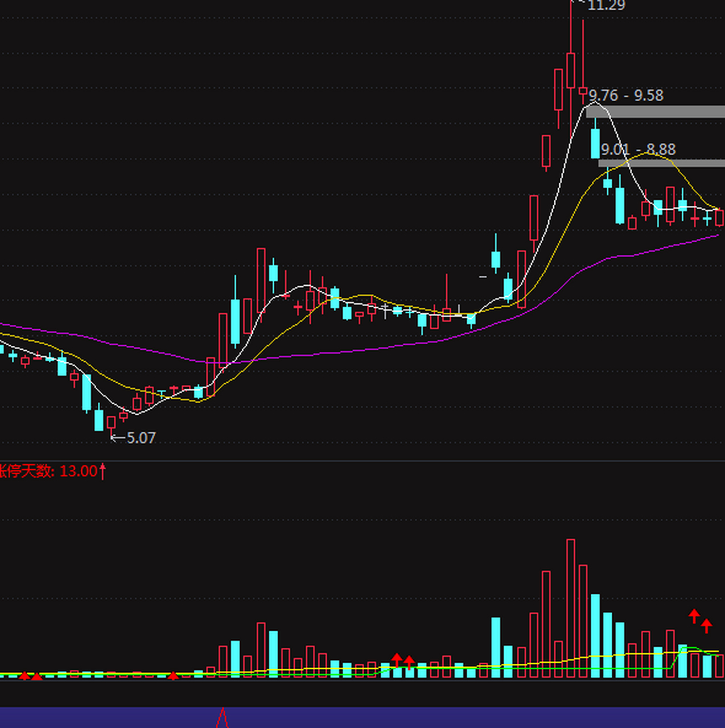Click higher red arrow of right-side volume pair

[694, 615]
